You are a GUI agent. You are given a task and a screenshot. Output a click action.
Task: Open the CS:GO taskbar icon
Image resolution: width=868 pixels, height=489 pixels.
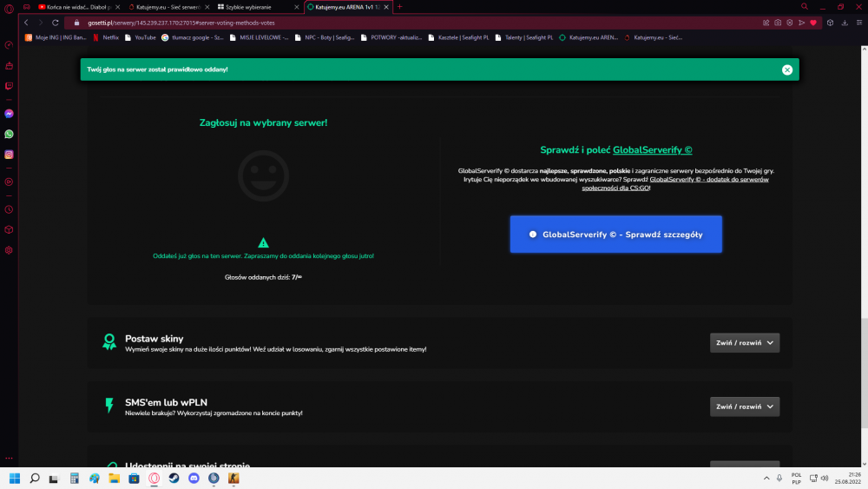(x=233, y=479)
